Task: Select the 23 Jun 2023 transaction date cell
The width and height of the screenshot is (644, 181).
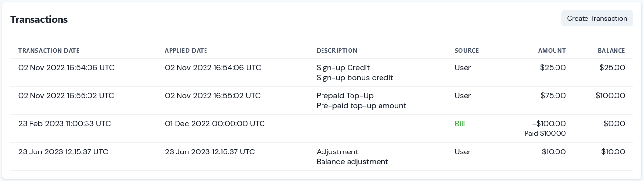Action: click(x=63, y=152)
